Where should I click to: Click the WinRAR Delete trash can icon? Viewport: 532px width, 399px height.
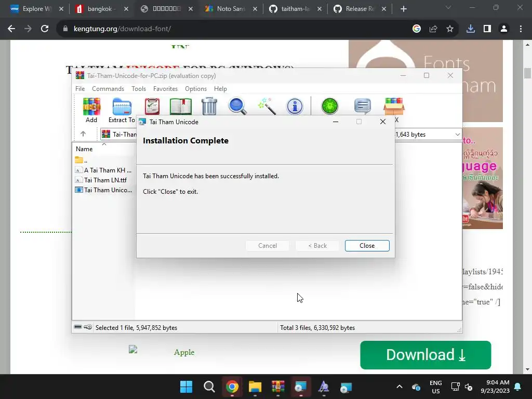pos(209,107)
